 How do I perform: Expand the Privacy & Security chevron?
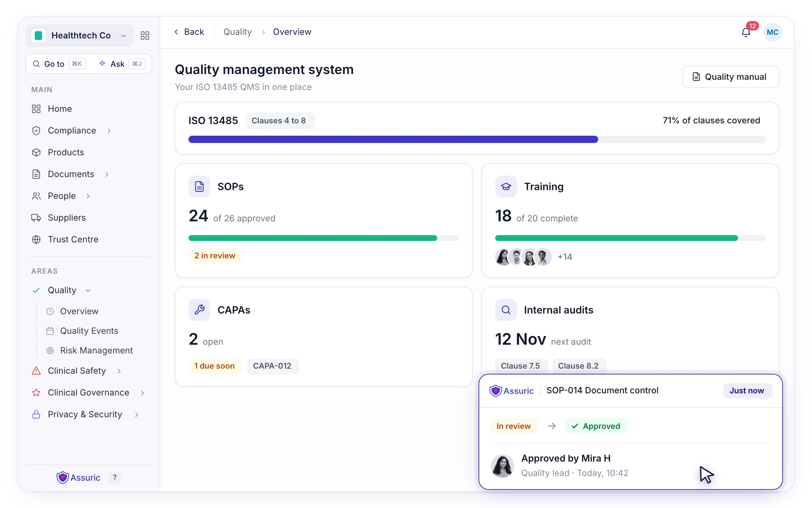pyautogui.click(x=137, y=414)
